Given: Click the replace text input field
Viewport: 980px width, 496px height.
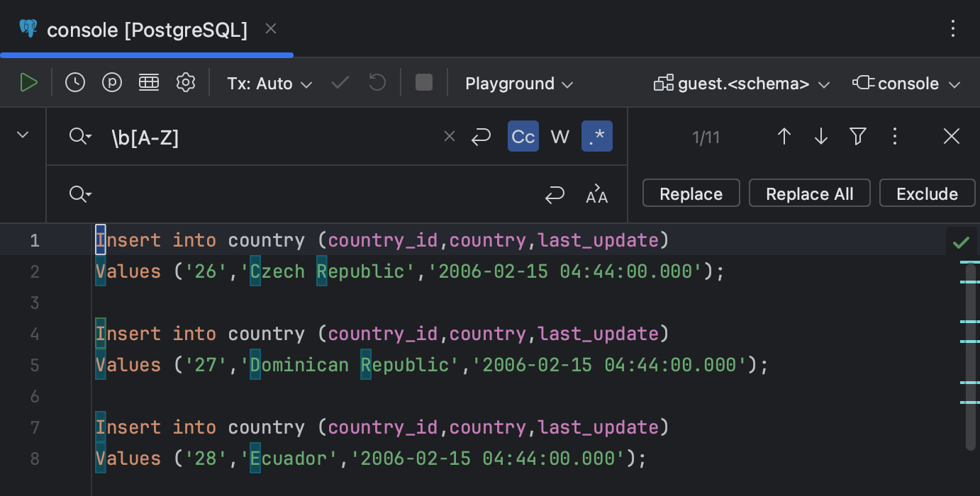Looking at the screenshot, I should point(312,194).
